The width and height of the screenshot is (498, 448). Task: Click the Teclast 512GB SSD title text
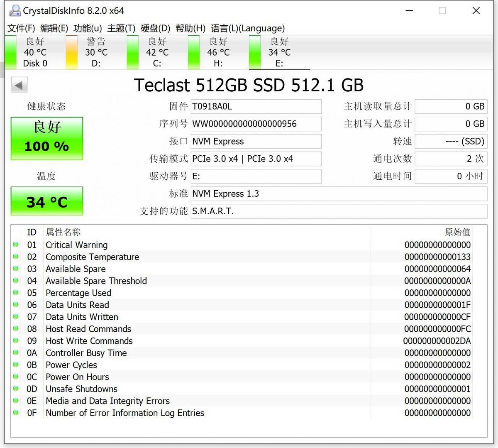pyautogui.click(x=249, y=85)
